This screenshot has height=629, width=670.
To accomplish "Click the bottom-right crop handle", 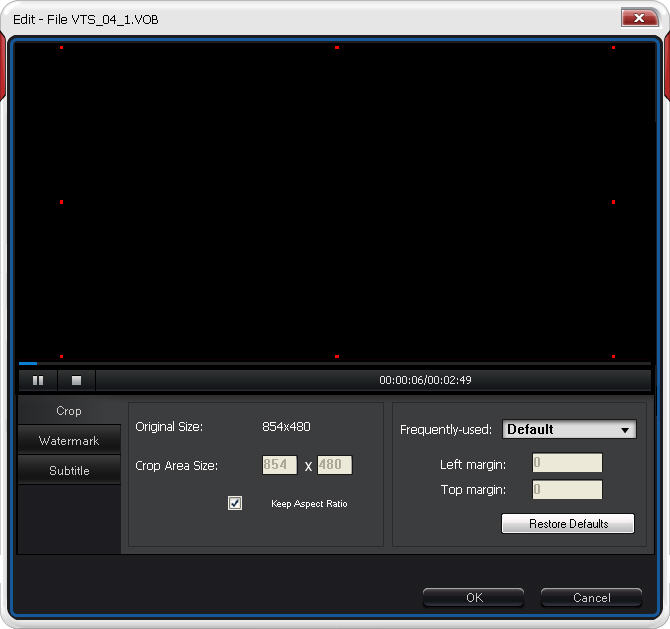I will [613, 356].
